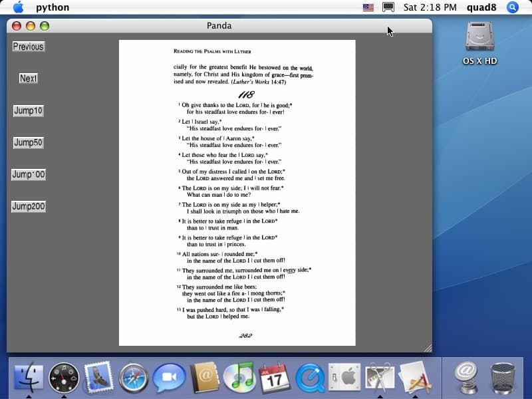Image resolution: width=532 pixels, height=399 pixels.
Task: Open the scissors Grab app in Dock
Action: (x=380, y=377)
